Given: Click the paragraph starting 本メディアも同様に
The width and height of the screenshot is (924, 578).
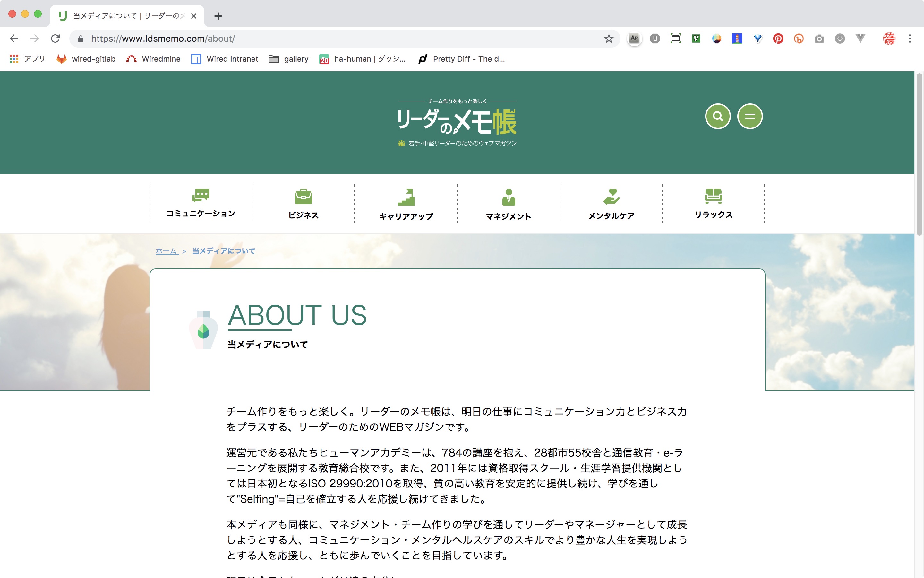Looking at the screenshot, I should pyautogui.click(x=457, y=540).
